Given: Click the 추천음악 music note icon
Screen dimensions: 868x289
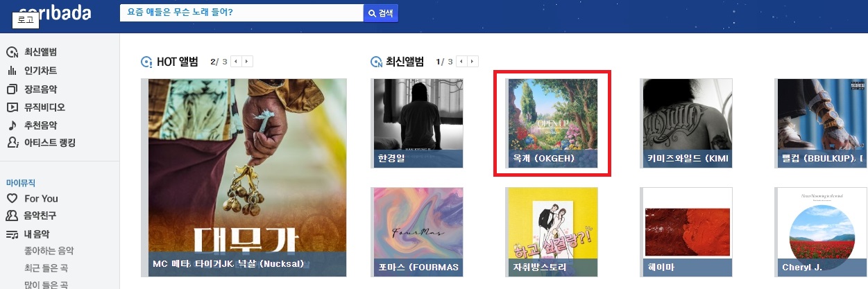Looking at the screenshot, I should (x=12, y=125).
